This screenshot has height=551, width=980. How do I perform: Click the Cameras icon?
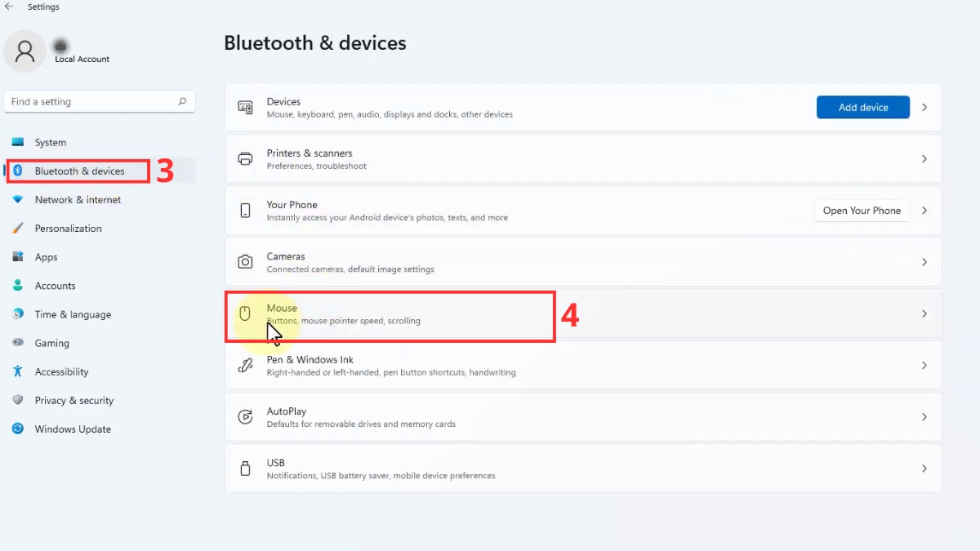pyautogui.click(x=245, y=261)
